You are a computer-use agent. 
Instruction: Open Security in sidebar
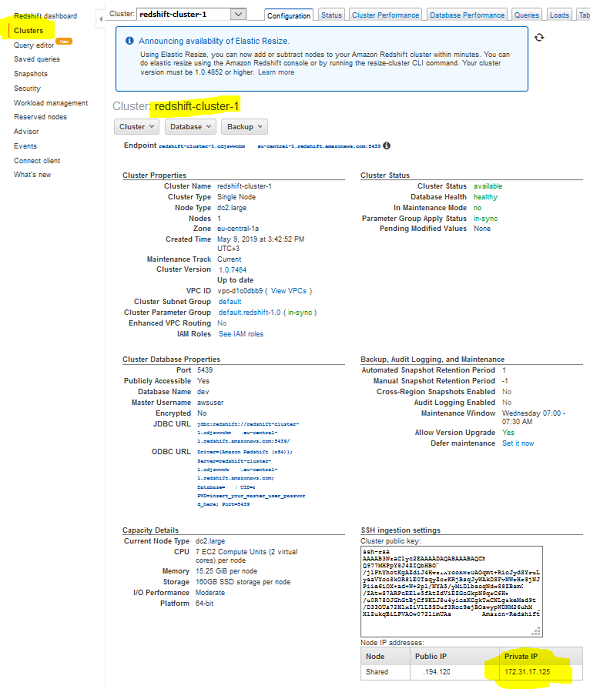click(27, 88)
